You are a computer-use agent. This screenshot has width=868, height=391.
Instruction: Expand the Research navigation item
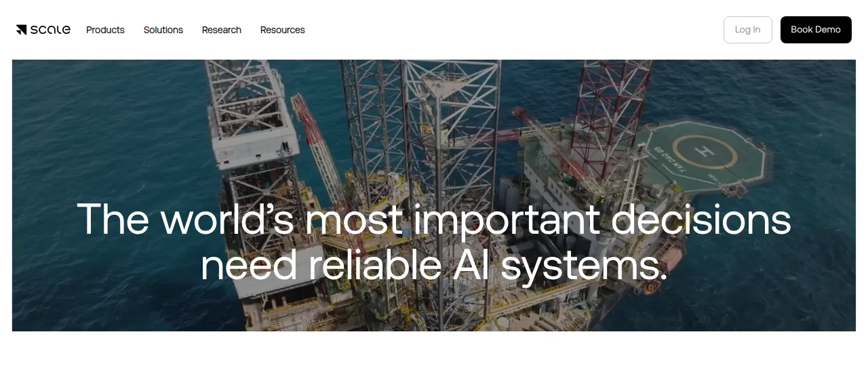tap(222, 30)
